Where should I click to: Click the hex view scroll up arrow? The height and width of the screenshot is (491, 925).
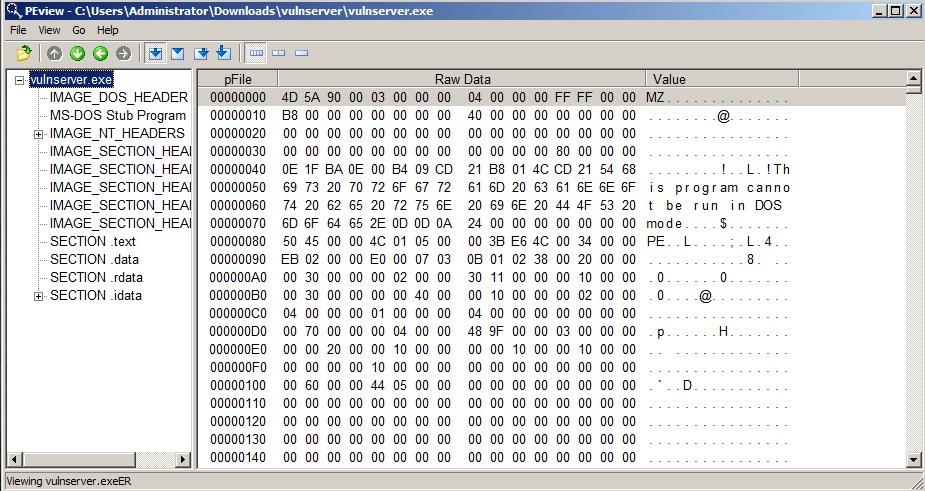pyautogui.click(x=913, y=78)
